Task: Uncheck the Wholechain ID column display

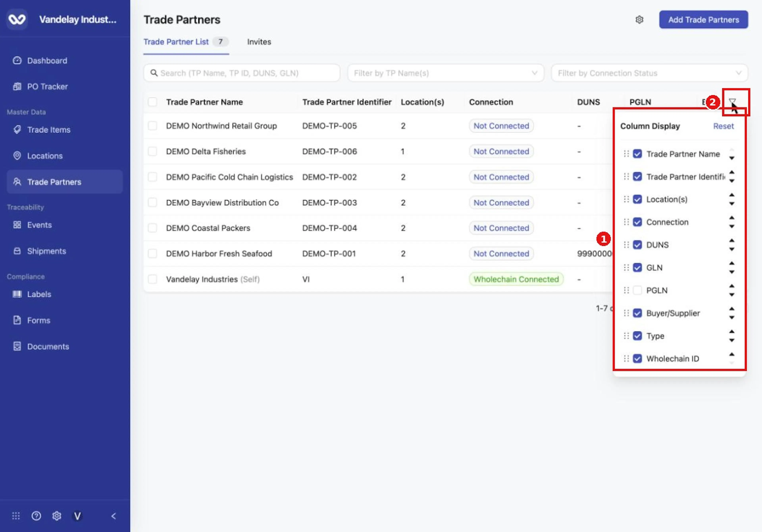Action: [x=637, y=358]
